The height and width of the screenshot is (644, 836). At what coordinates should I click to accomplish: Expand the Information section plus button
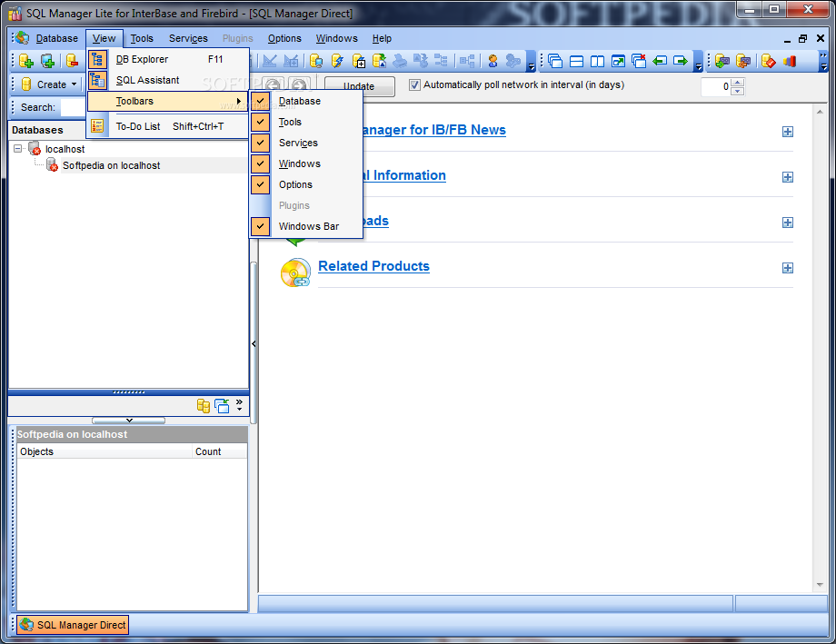point(788,177)
